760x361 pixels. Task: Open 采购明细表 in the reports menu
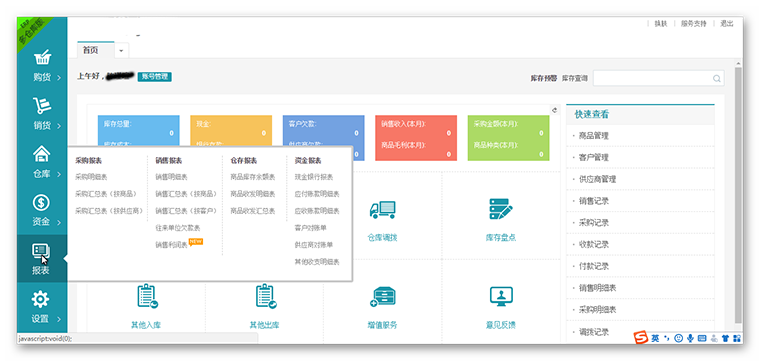click(91, 177)
